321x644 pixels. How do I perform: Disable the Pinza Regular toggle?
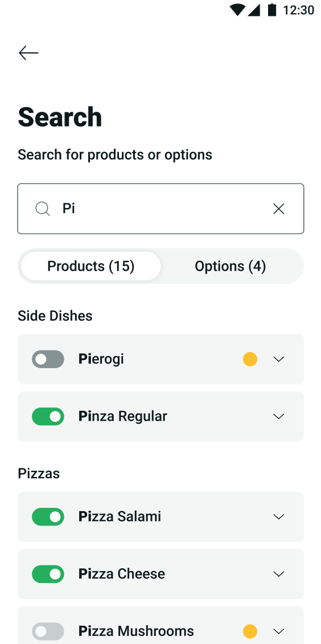click(x=48, y=417)
